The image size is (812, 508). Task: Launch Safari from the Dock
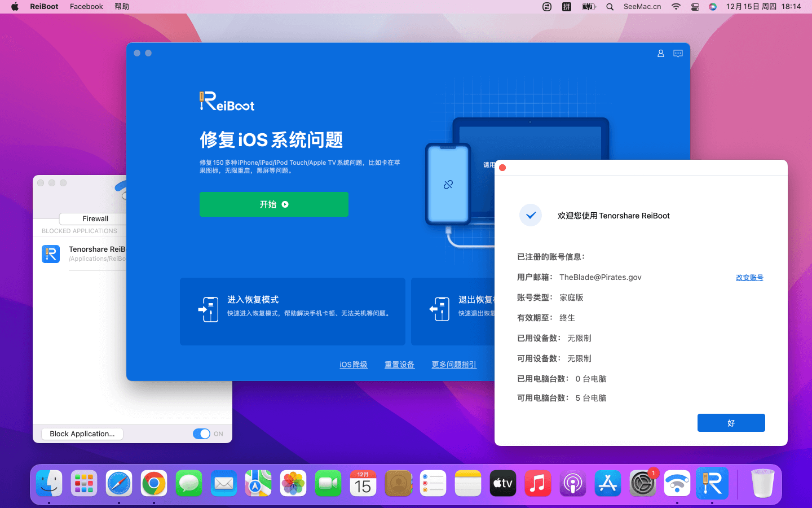[119, 484]
